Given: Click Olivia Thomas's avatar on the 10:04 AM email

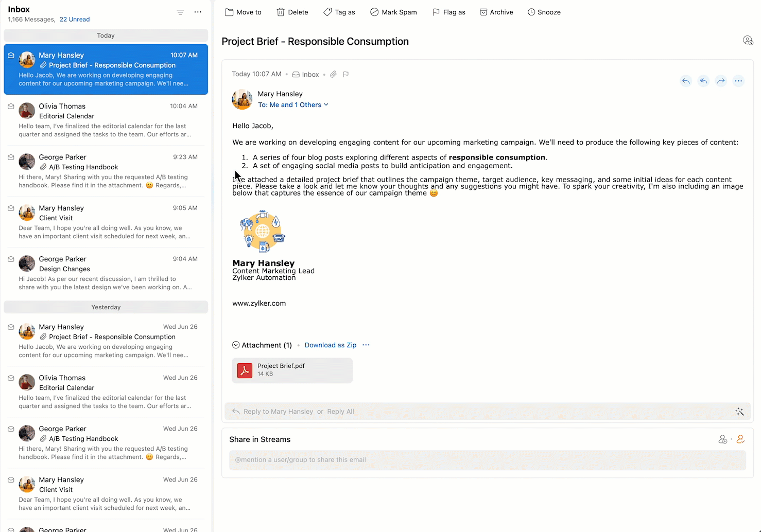Looking at the screenshot, I should 27,111.
